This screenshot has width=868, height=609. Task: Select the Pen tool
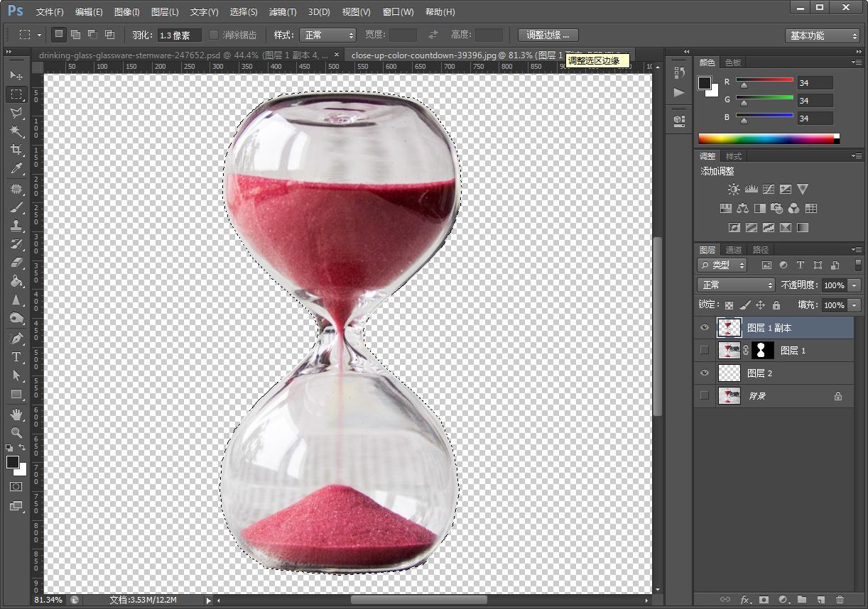(x=16, y=339)
